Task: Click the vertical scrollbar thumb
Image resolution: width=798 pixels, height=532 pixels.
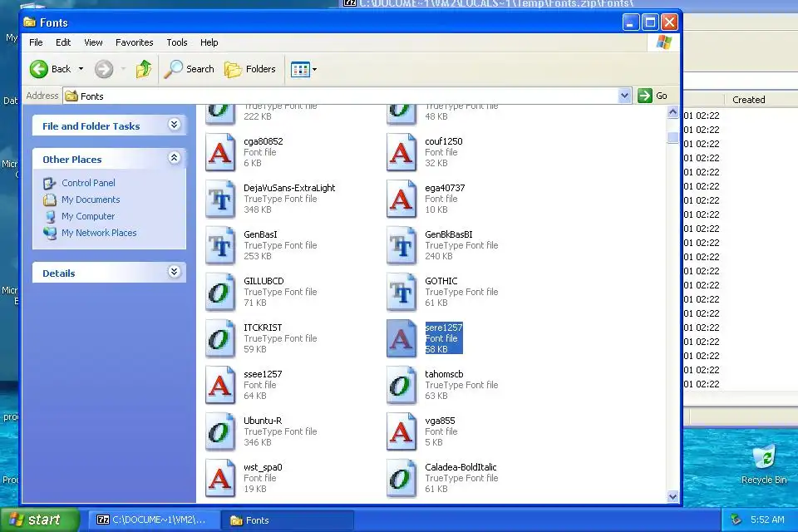Action: [672, 137]
